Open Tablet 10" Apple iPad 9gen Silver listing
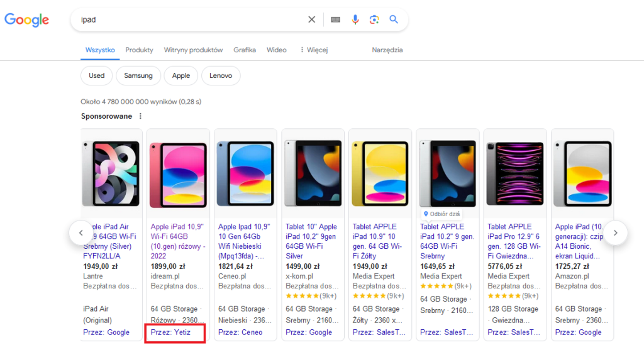Image resolution: width=644 pixels, height=350 pixels. coord(311,241)
